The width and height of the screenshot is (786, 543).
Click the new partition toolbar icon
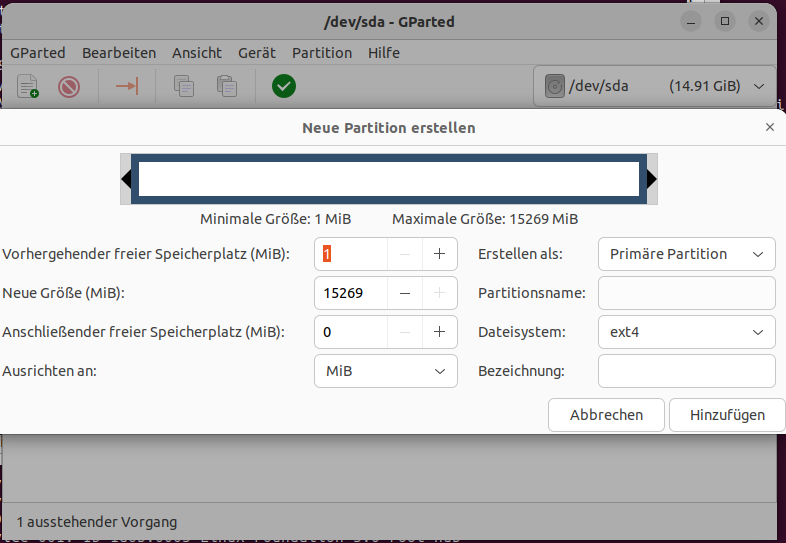[28, 87]
